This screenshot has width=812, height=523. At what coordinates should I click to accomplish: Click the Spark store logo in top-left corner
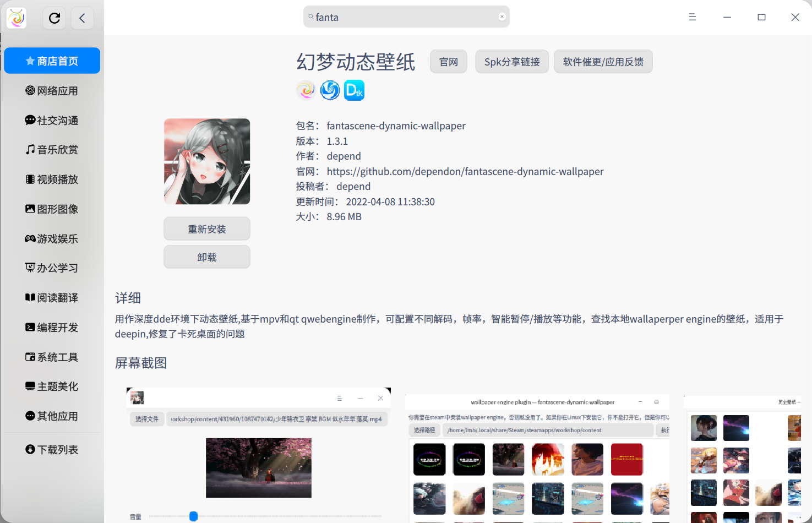click(x=16, y=17)
